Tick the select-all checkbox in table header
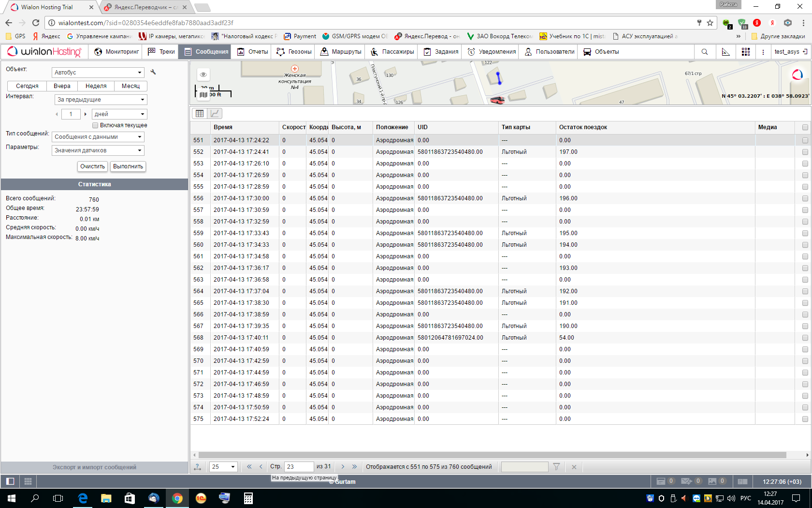This screenshot has width=812, height=508. pos(805,127)
